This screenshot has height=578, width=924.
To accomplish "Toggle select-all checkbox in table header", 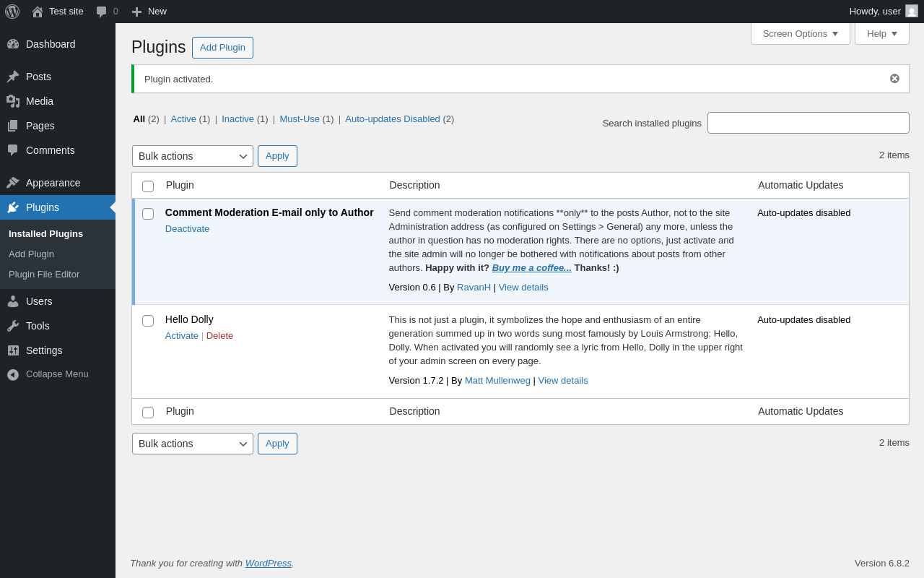I will [x=148, y=186].
